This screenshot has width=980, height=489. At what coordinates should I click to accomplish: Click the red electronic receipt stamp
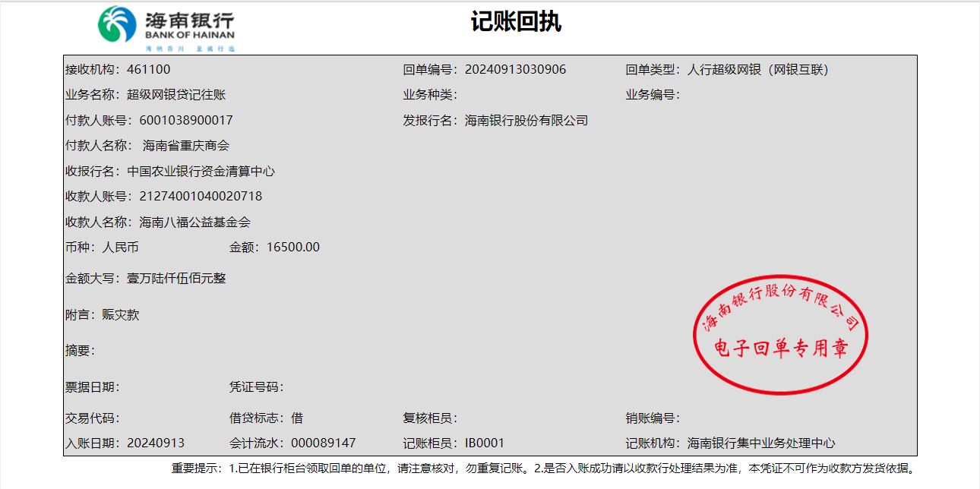[x=780, y=335]
